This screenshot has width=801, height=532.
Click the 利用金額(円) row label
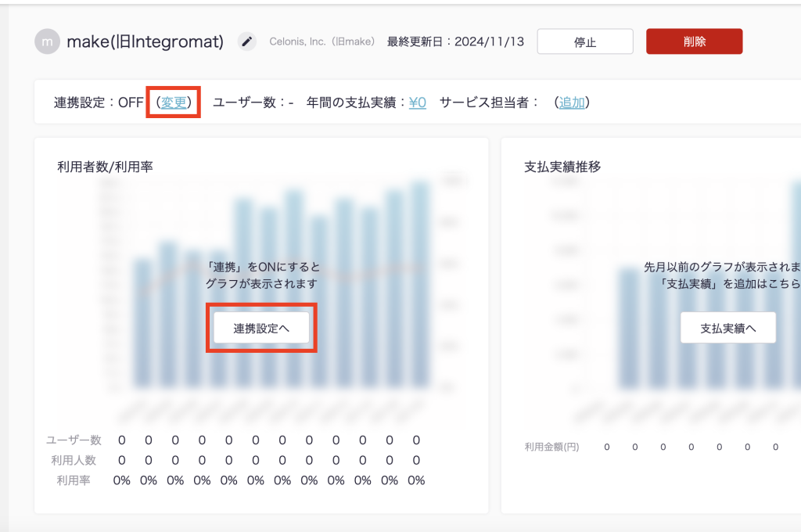[551, 447]
